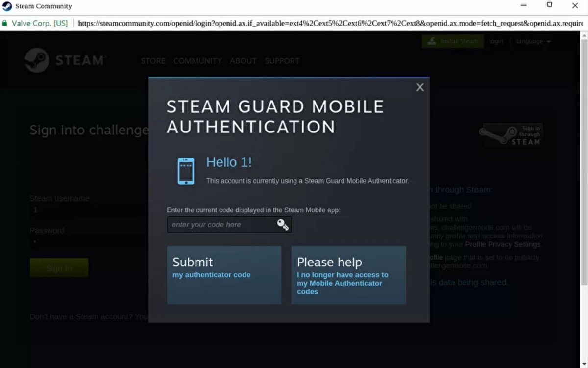The image size is (588, 368).
Task: Click the Sign in through Steam badge
Action: click(511, 135)
